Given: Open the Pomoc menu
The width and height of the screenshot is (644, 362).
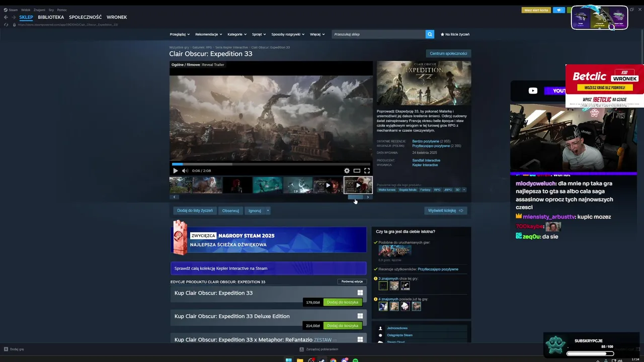Looking at the screenshot, I should click(x=62, y=10).
